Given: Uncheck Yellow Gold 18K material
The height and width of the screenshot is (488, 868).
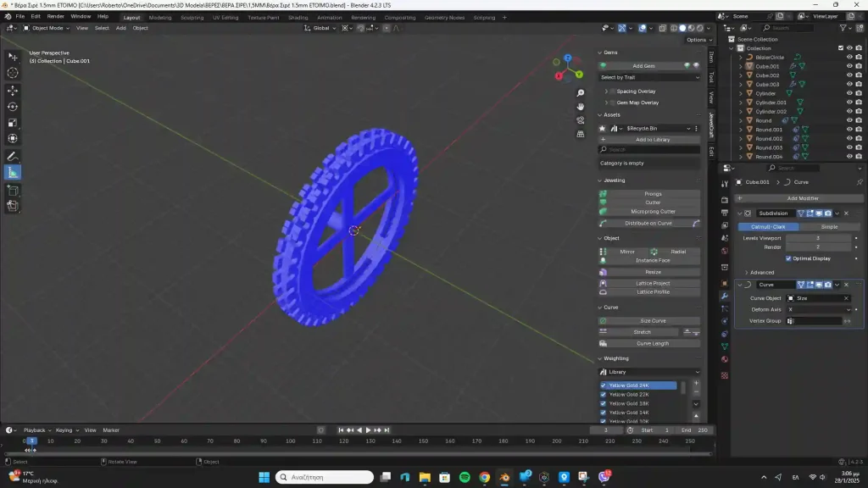Looking at the screenshot, I should coord(604,403).
